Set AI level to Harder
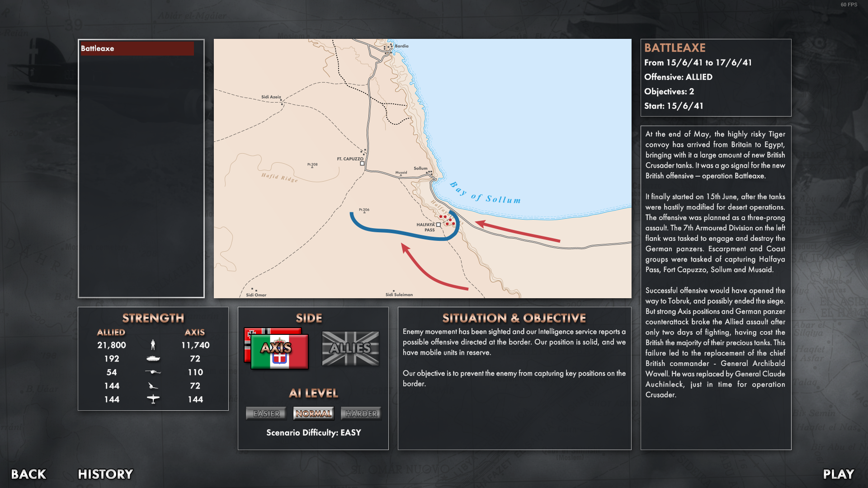This screenshot has height=488, width=868. point(361,413)
